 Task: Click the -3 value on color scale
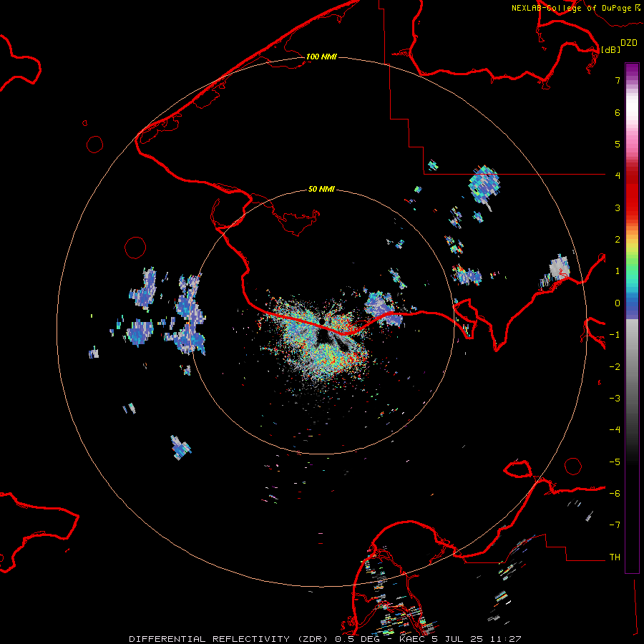tap(615, 399)
